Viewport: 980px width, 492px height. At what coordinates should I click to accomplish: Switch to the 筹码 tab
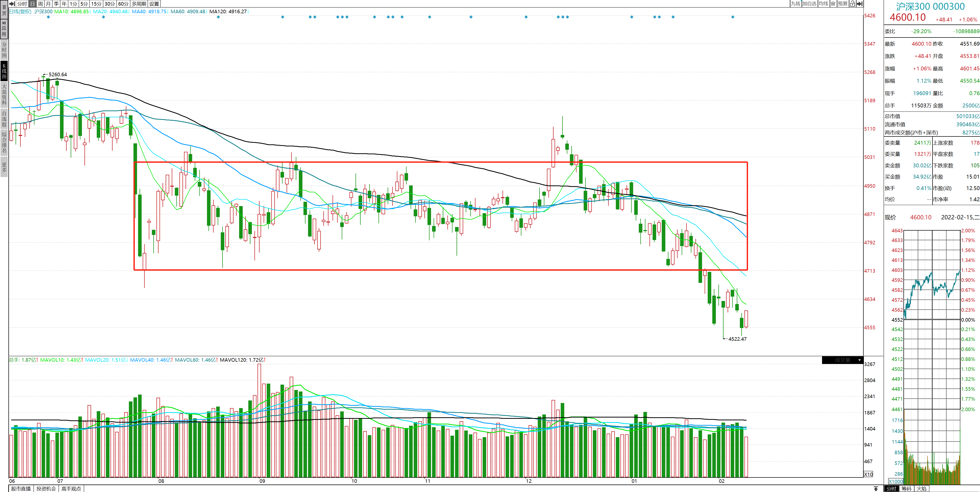pos(906,489)
